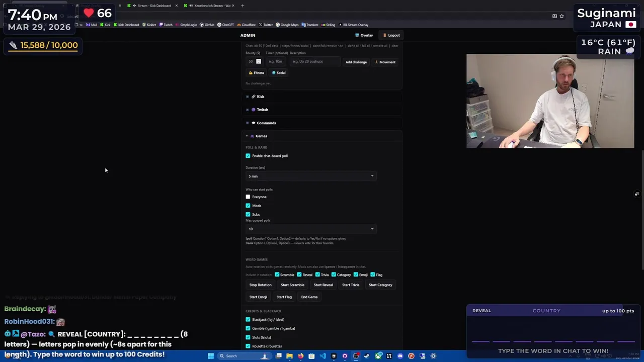
Task: Toggle Scramble in word game rotation
Action: click(277, 275)
